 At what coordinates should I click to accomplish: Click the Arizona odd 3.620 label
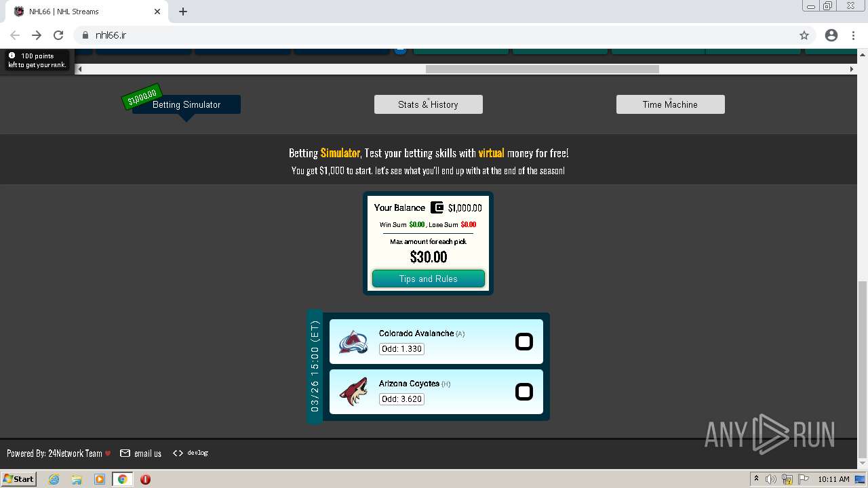(401, 399)
